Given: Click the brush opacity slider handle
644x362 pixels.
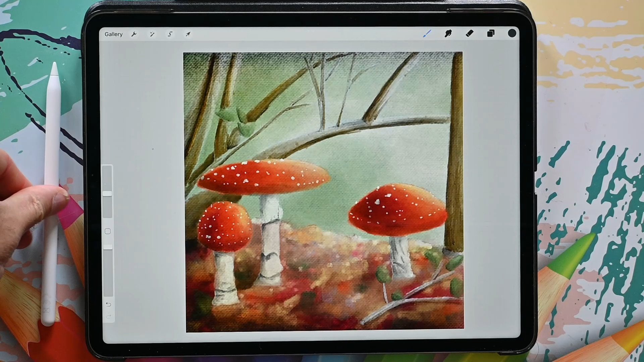Looking at the screenshot, I should [x=108, y=247].
